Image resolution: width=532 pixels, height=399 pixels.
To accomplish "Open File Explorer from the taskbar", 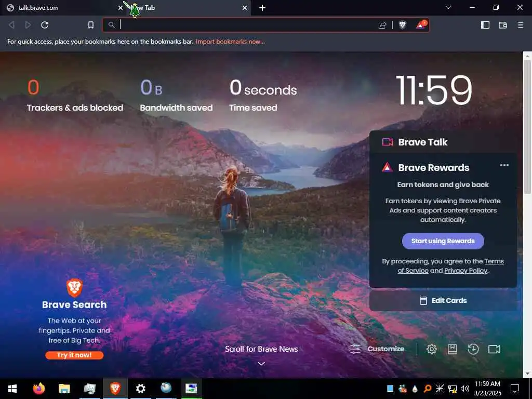I will click(x=64, y=389).
